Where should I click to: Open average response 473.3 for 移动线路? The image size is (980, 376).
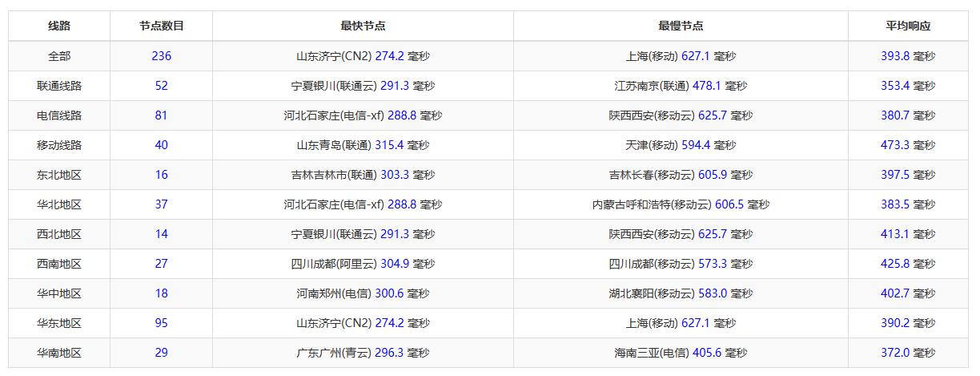coord(895,145)
